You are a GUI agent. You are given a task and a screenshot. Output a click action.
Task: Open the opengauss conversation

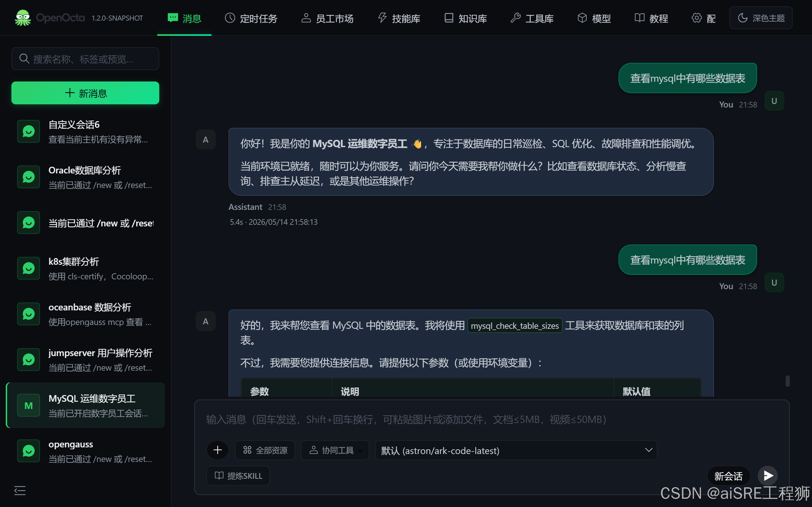point(85,451)
